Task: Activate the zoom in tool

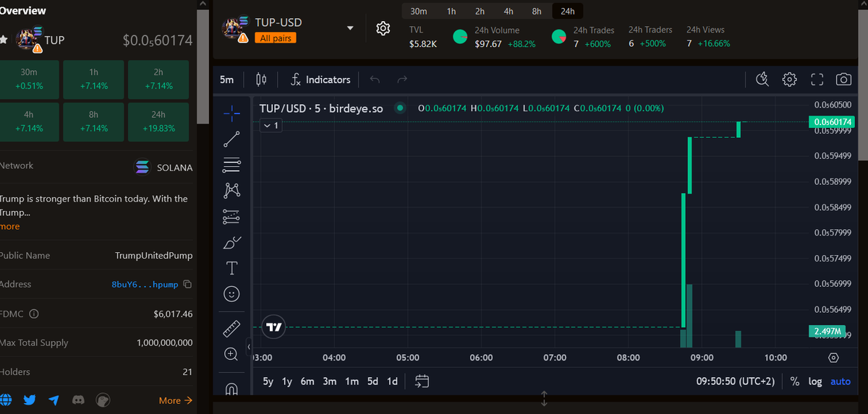Action: 231,354
